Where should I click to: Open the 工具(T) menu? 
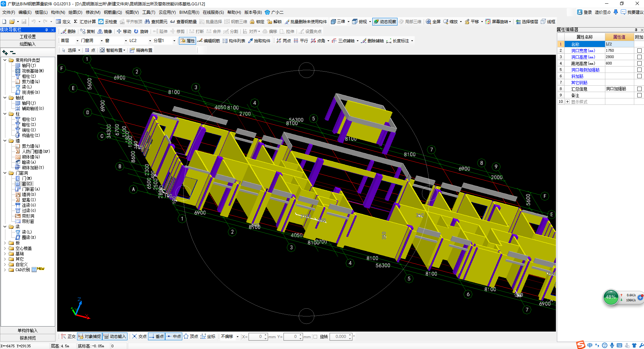tap(149, 12)
